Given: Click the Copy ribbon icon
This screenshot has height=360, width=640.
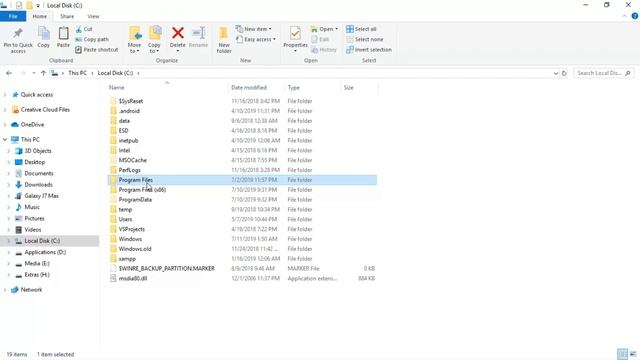Looking at the screenshot, I should 44,33.
